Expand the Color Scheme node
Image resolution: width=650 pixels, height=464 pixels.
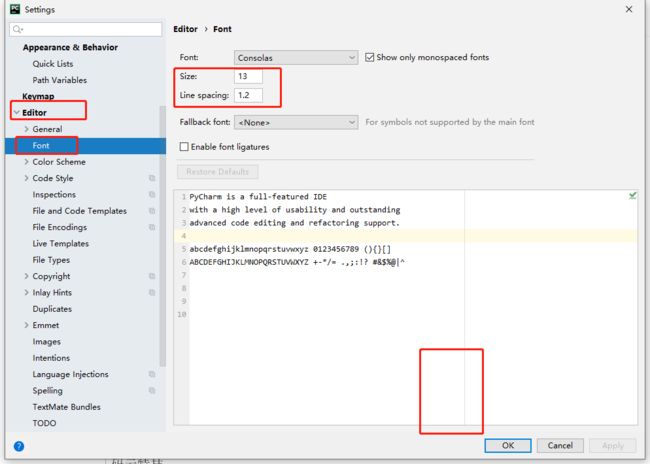pyautogui.click(x=27, y=162)
